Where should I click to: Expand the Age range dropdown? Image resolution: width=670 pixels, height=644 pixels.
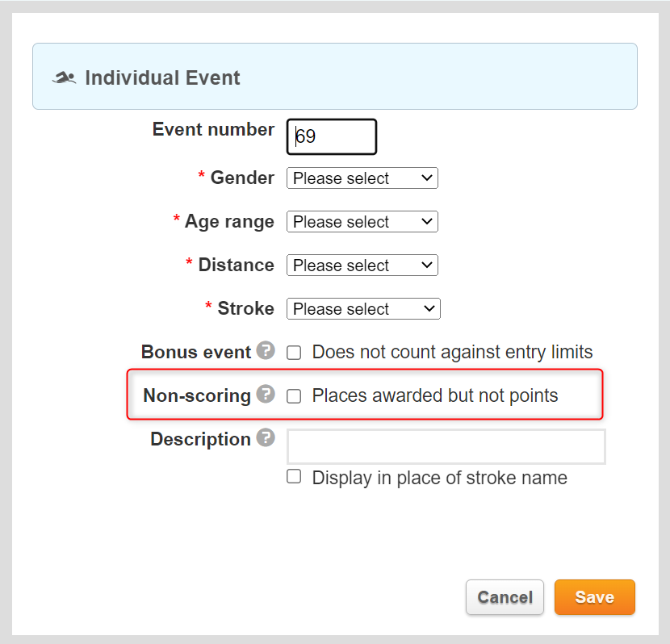point(362,222)
